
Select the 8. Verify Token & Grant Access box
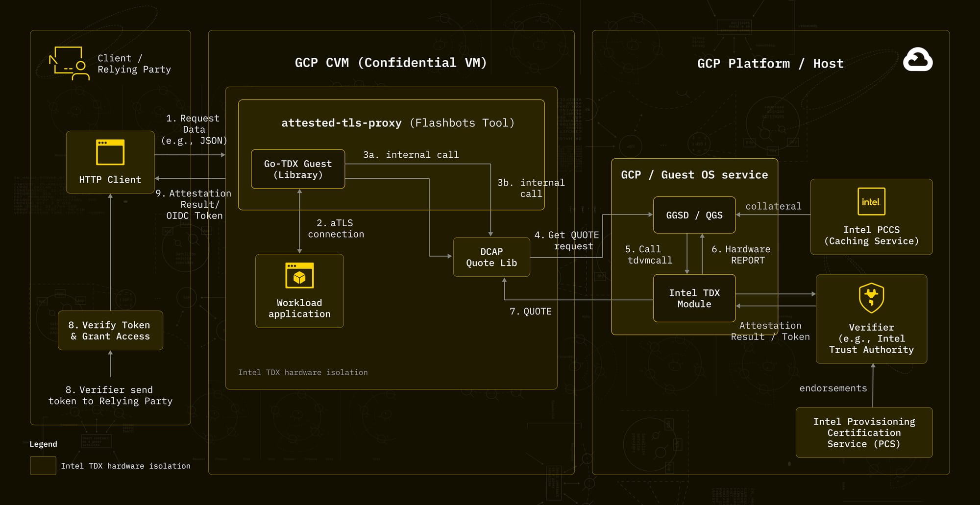point(110,331)
